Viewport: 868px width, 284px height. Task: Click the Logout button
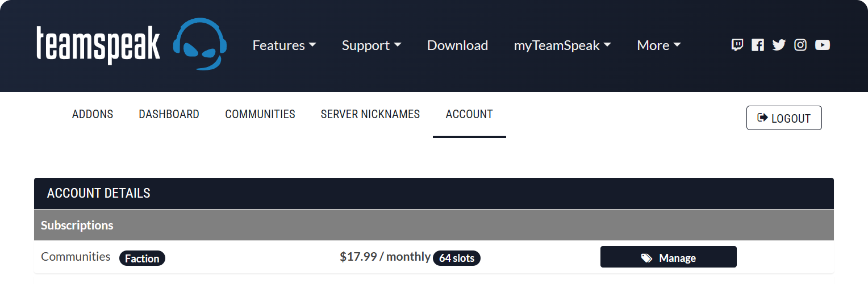click(784, 118)
